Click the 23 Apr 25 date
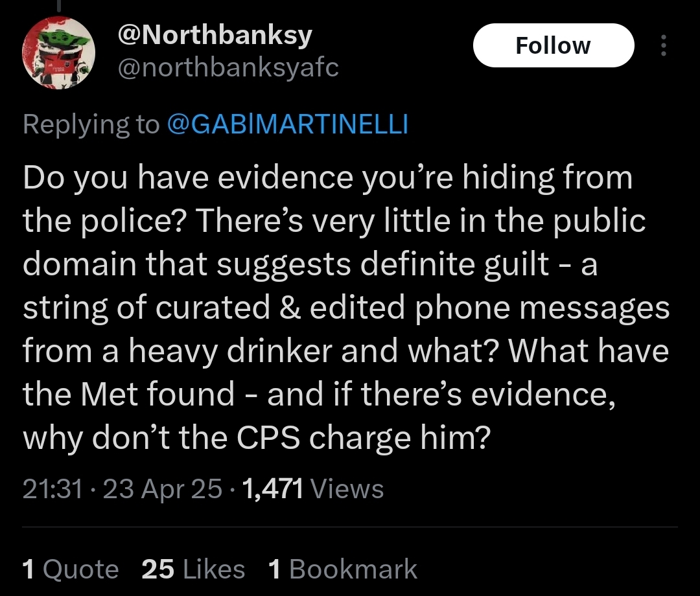This screenshot has height=596, width=700. click(x=162, y=489)
